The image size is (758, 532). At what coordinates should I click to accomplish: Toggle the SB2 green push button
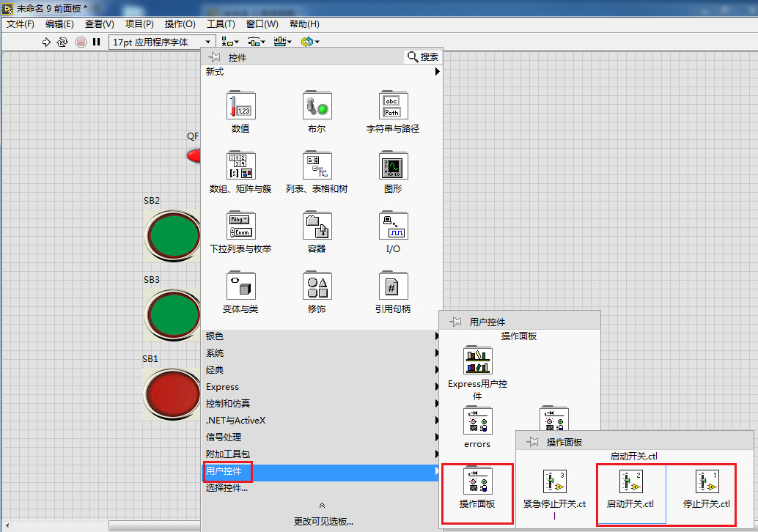(173, 236)
